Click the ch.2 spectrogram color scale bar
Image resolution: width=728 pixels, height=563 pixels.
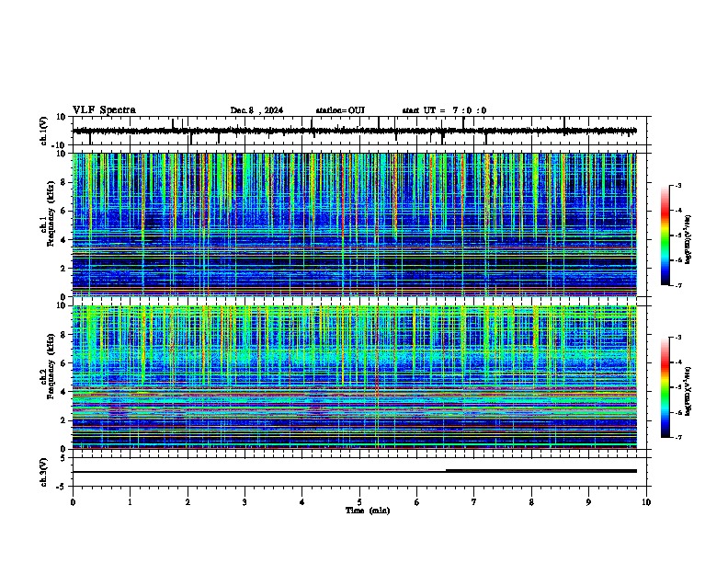point(665,387)
